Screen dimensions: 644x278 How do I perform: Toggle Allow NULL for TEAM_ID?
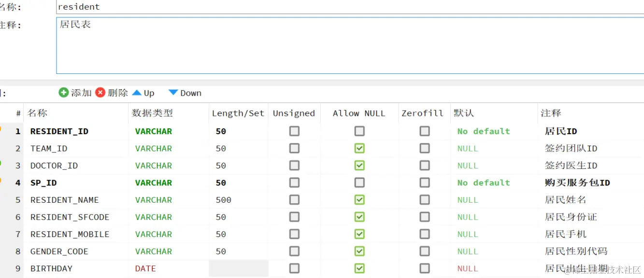pyautogui.click(x=359, y=148)
